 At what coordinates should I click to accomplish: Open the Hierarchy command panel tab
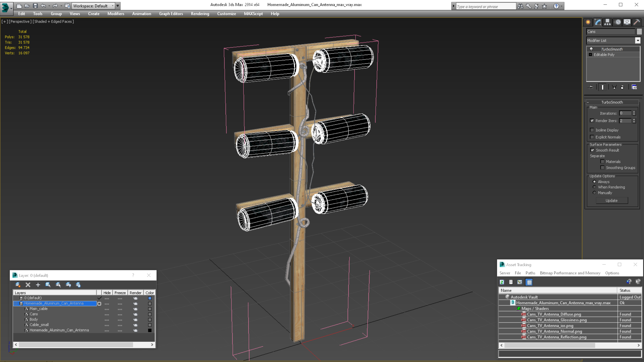[608, 22]
